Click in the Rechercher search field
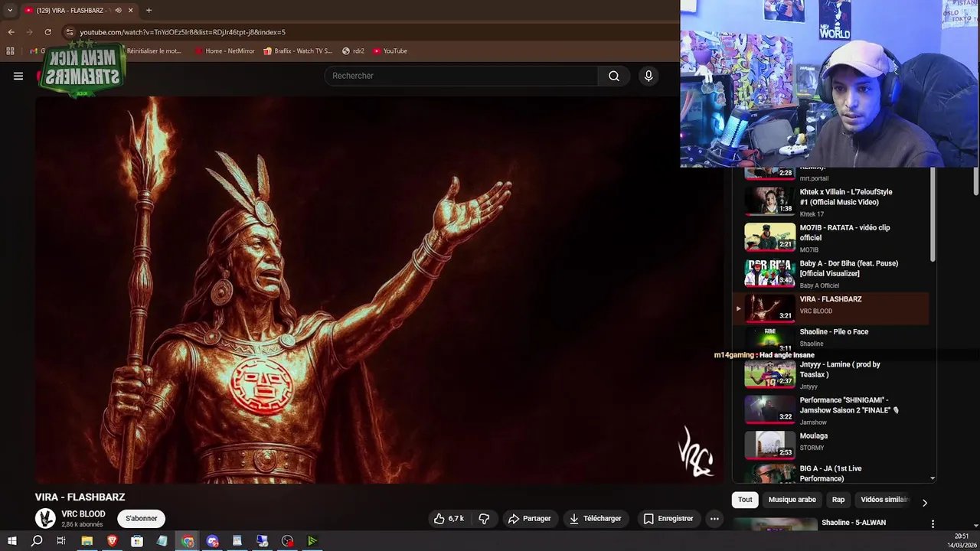Viewport: 980px width, 551px height. point(461,76)
